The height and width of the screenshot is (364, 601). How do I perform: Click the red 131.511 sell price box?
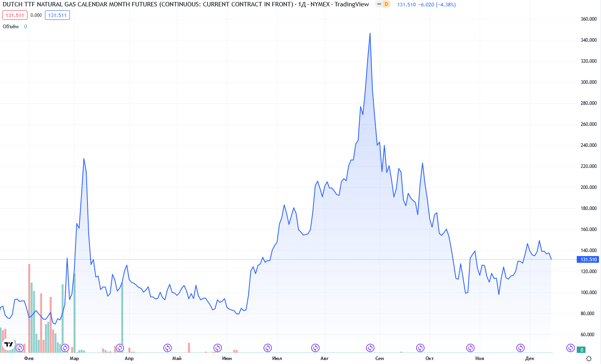pos(15,15)
